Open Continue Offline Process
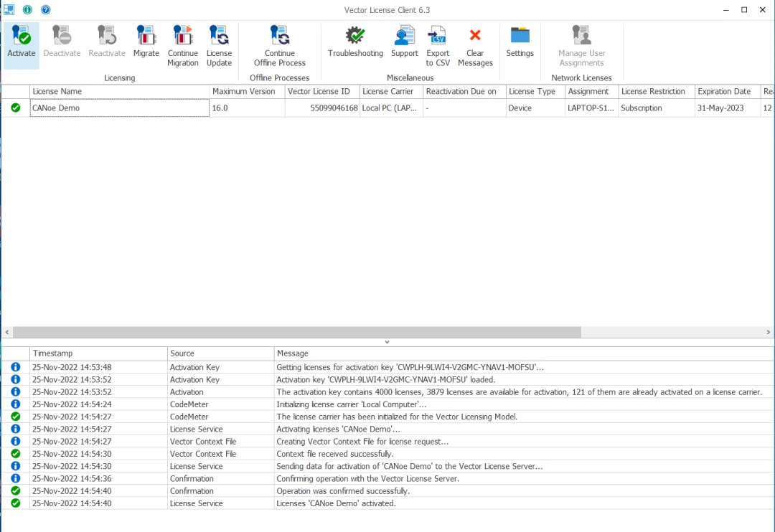Screen dimensions: 775x532 pyautogui.click(x=280, y=46)
